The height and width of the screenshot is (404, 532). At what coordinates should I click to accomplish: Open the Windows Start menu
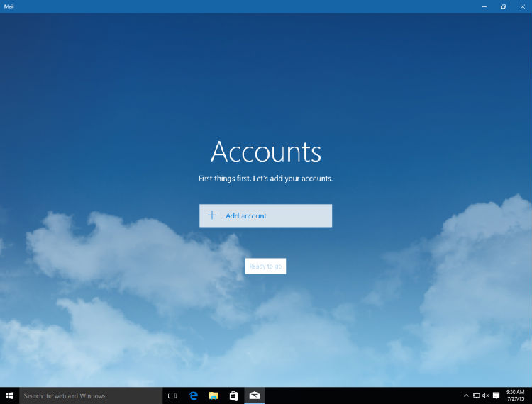coord(9,395)
